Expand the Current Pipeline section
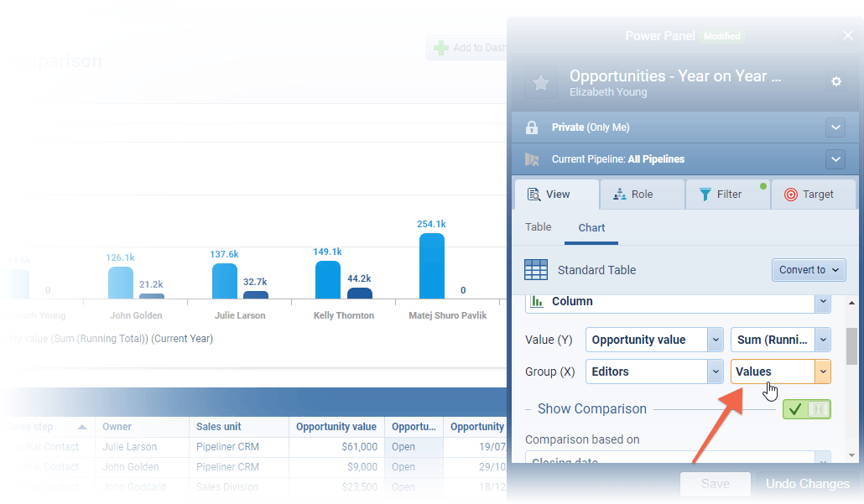864x504 pixels. tap(835, 159)
